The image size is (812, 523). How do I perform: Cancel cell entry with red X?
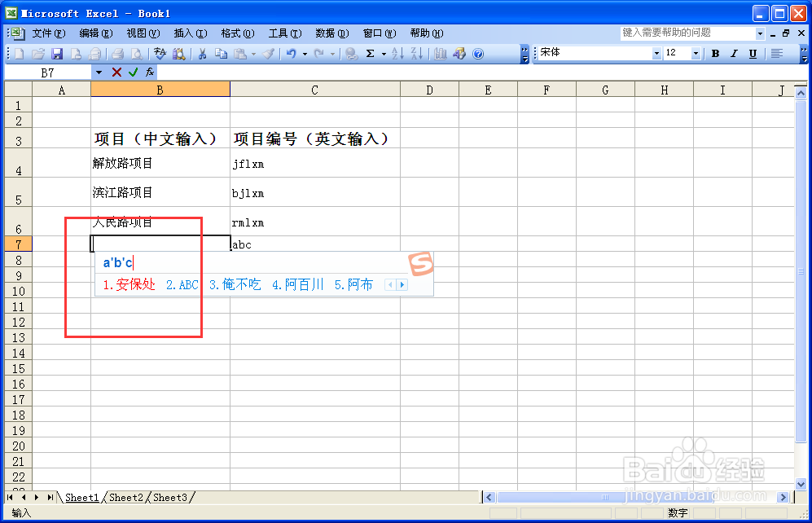point(116,73)
